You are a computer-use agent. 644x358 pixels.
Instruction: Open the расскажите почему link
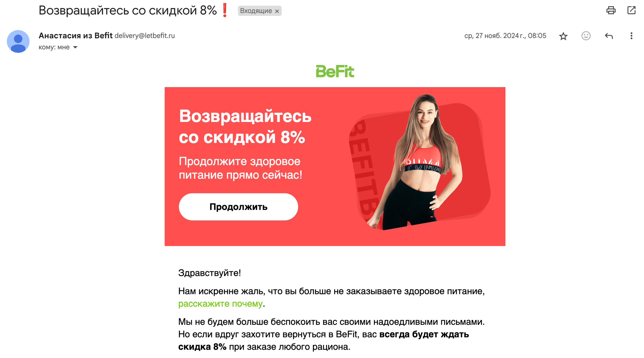coord(220,304)
